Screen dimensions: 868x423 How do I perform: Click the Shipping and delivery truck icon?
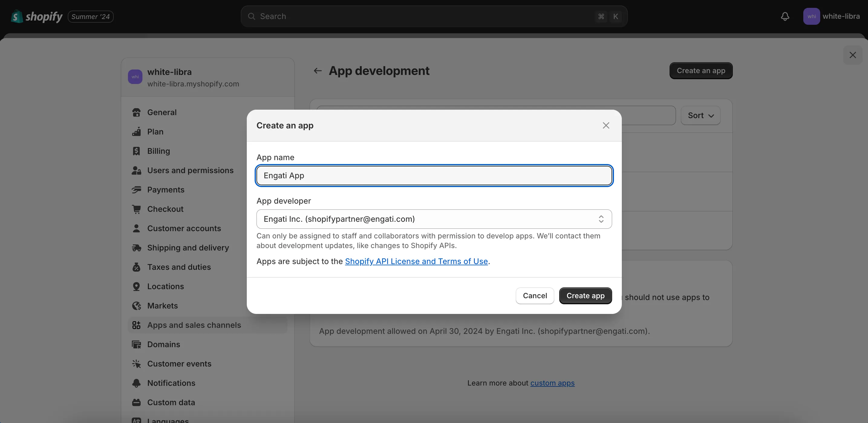136,248
